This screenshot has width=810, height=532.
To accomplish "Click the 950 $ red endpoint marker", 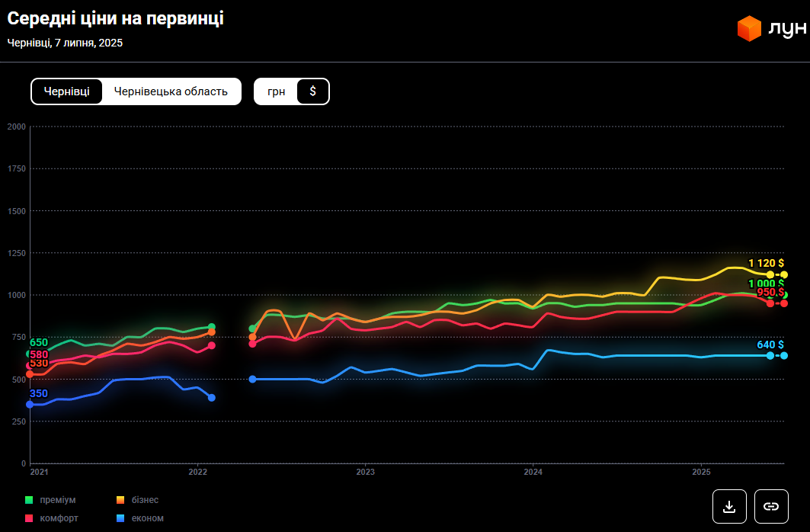I will (x=783, y=303).
